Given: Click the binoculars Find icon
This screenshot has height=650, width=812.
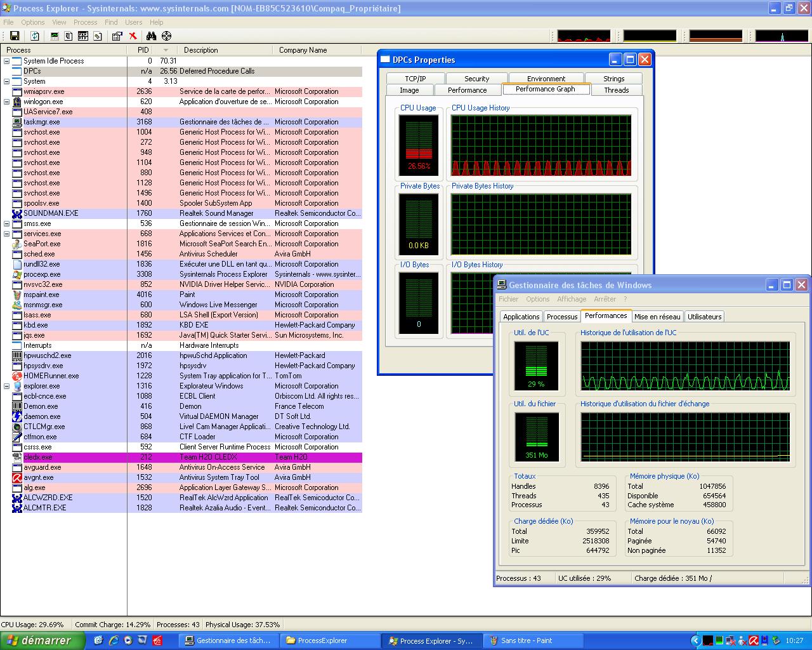Looking at the screenshot, I should [x=151, y=36].
